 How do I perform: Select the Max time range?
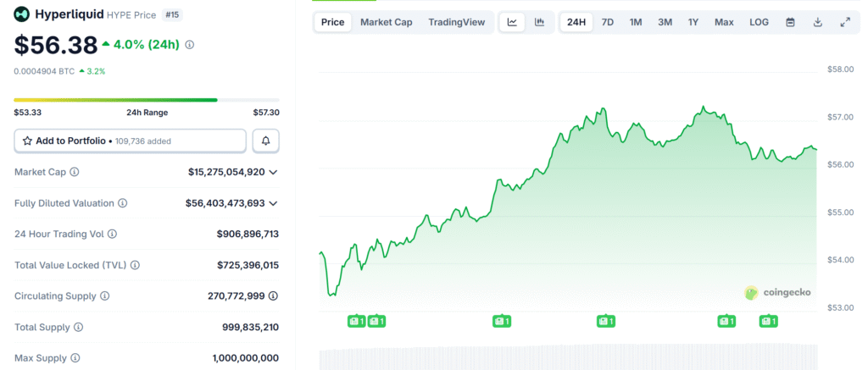pyautogui.click(x=724, y=22)
